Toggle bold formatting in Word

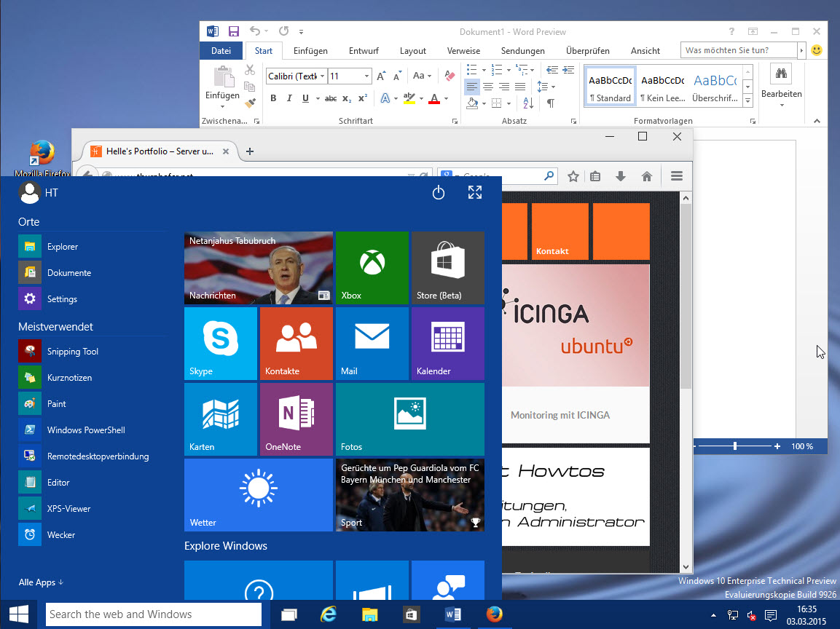(273, 98)
